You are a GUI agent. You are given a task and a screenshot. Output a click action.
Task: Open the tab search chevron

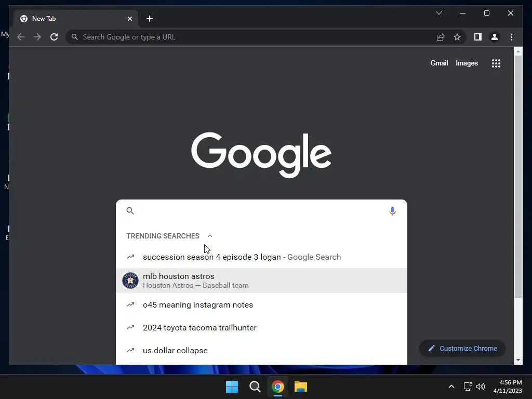pyautogui.click(x=438, y=13)
